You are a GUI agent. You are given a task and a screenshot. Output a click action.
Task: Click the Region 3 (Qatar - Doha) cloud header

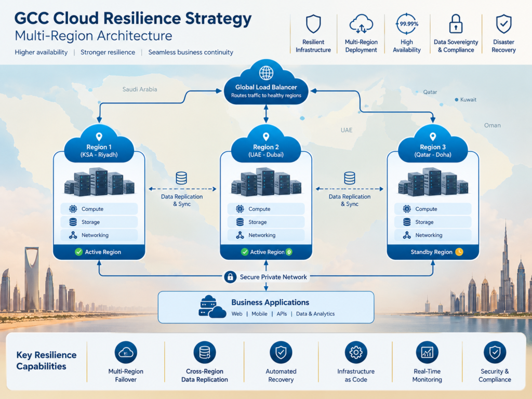[433, 144]
